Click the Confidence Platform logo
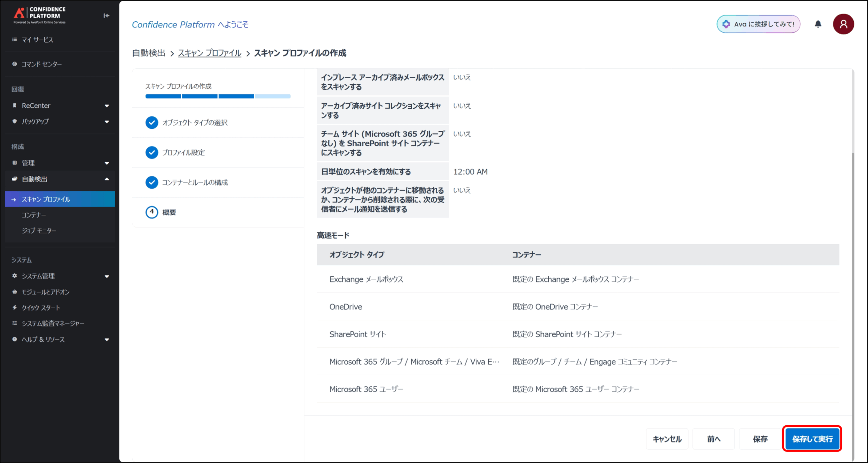Image resolution: width=868 pixels, height=463 pixels. click(39, 15)
